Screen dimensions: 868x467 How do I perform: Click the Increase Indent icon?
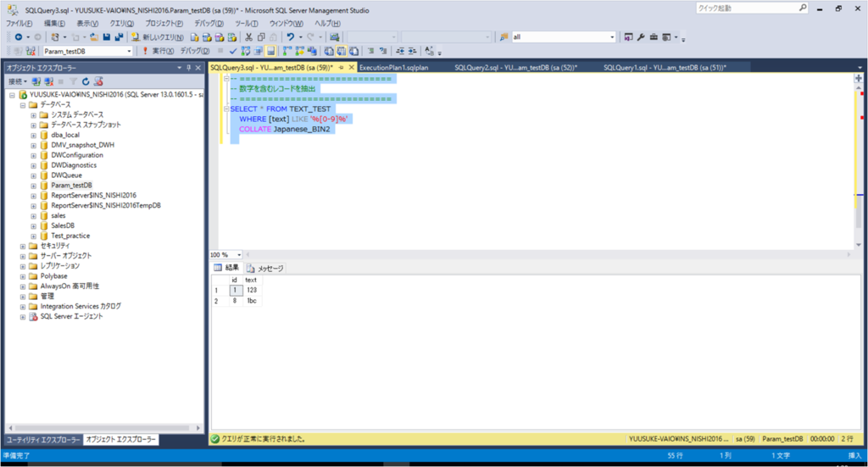(413, 51)
